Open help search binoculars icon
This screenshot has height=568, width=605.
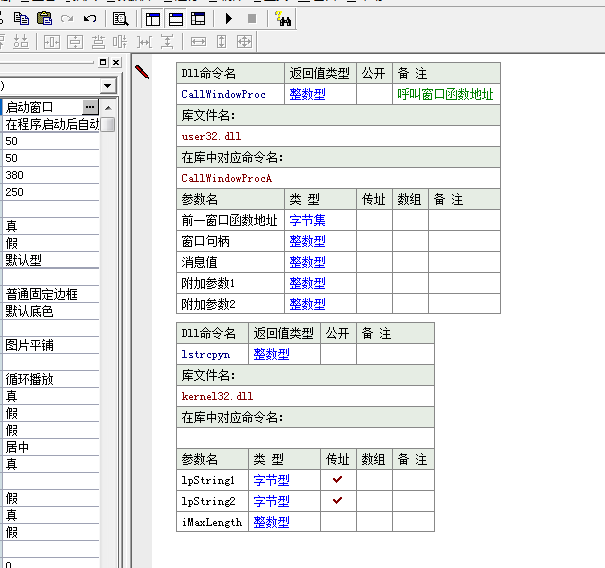[283, 19]
